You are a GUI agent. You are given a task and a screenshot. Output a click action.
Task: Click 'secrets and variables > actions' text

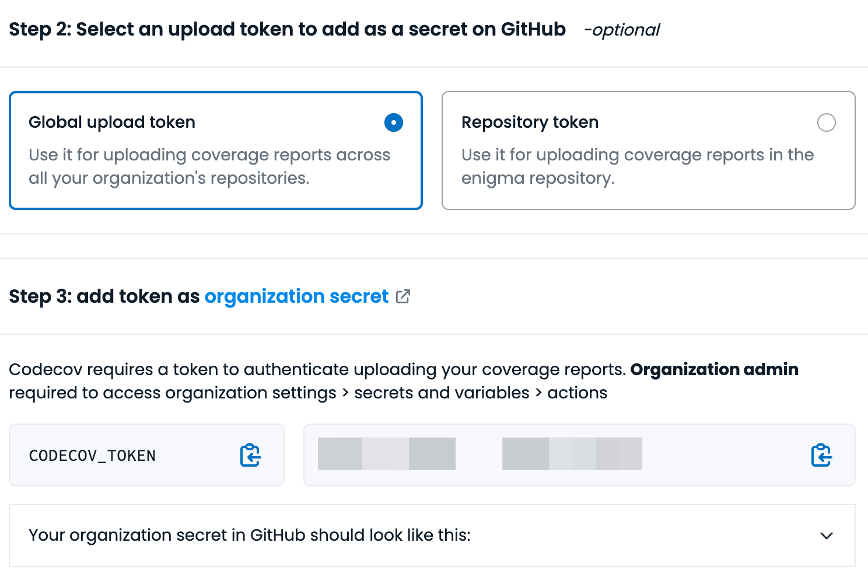(480, 393)
